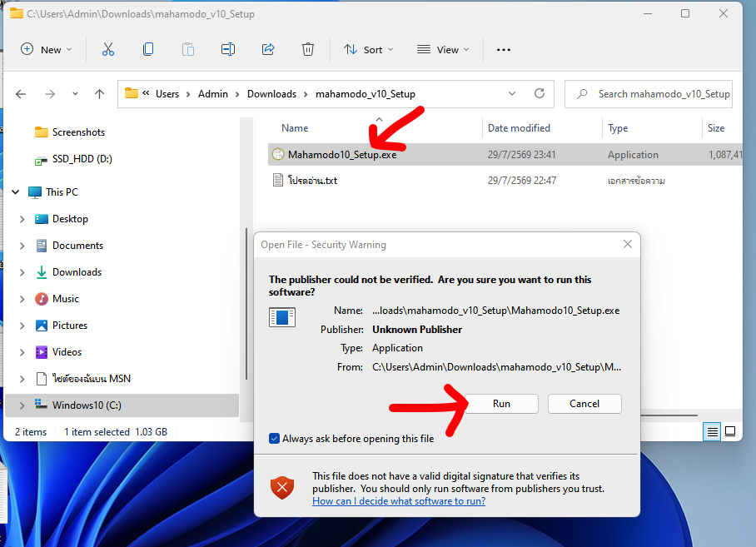The image size is (756, 547).
Task: Expand the Videos tree node
Action: pos(22,352)
